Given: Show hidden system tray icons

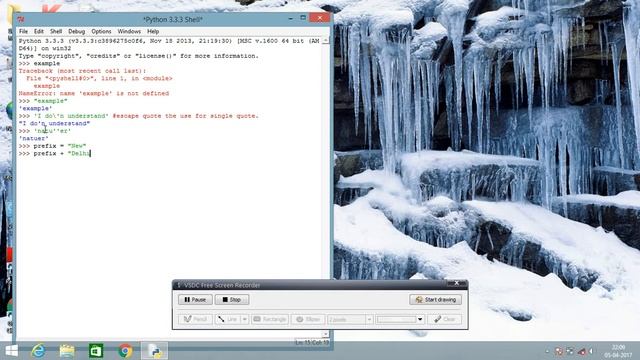Looking at the screenshot, I should (x=547, y=351).
